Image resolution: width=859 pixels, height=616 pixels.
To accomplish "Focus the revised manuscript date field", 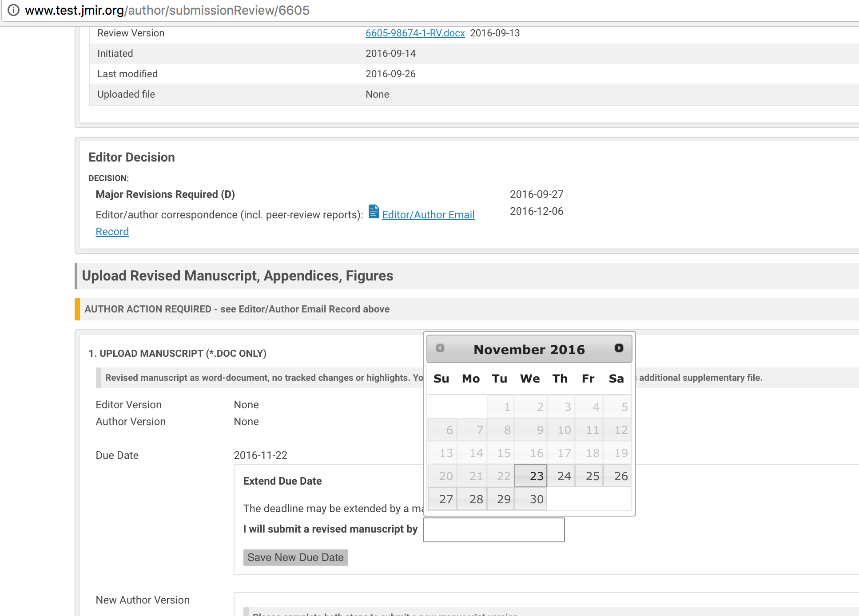I will pos(493,530).
